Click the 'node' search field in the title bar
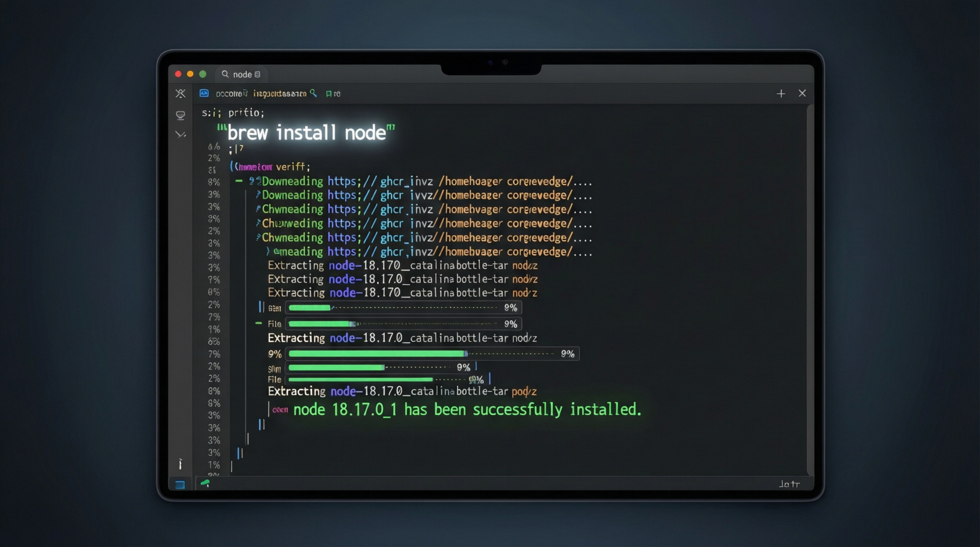The height and width of the screenshot is (547, 980). tap(241, 74)
